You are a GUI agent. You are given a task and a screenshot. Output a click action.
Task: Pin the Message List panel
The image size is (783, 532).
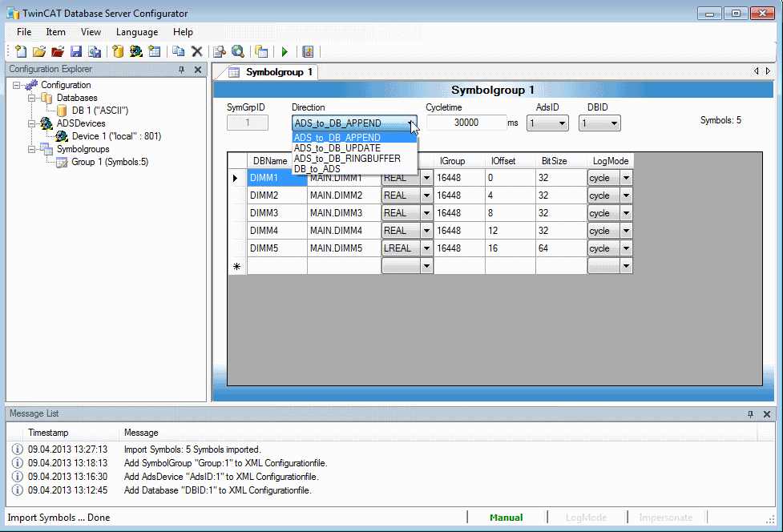(750, 413)
